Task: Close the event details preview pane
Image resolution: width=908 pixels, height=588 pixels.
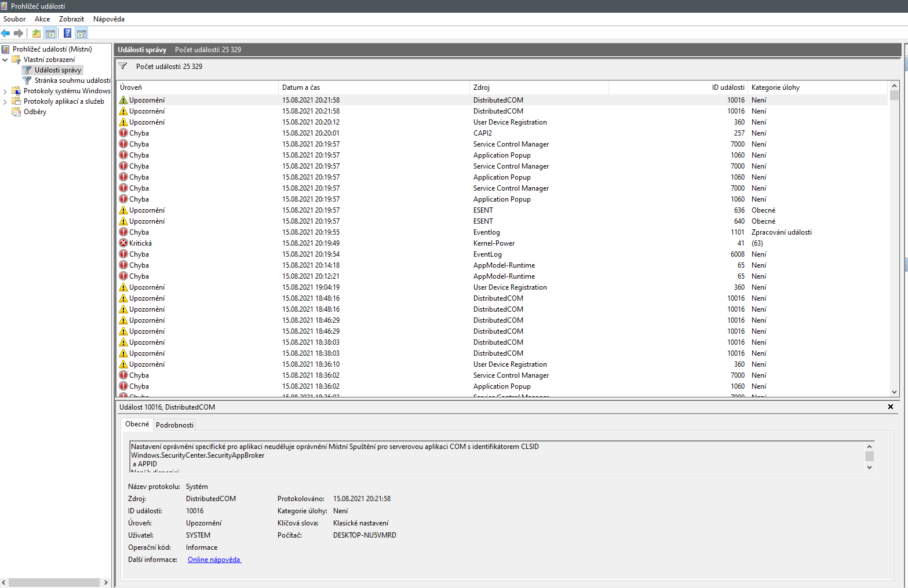Action: point(891,407)
